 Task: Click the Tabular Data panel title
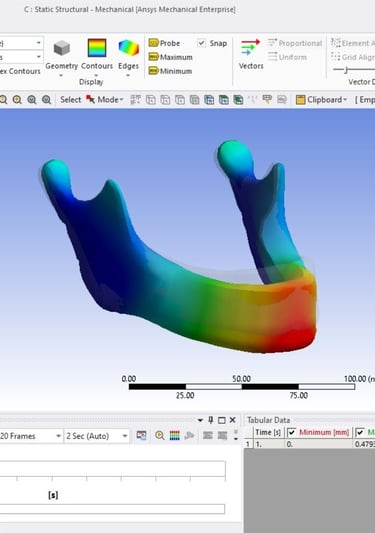pyautogui.click(x=269, y=420)
